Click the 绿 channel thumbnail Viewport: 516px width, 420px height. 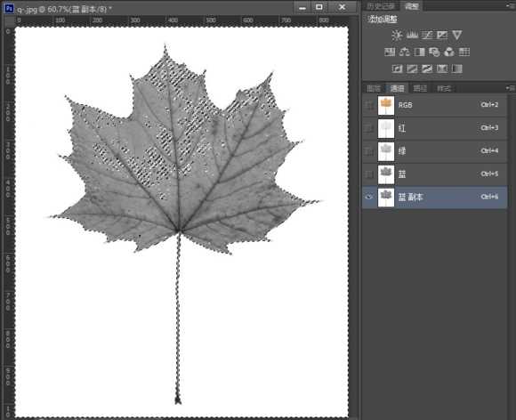click(x=386, y=151)
